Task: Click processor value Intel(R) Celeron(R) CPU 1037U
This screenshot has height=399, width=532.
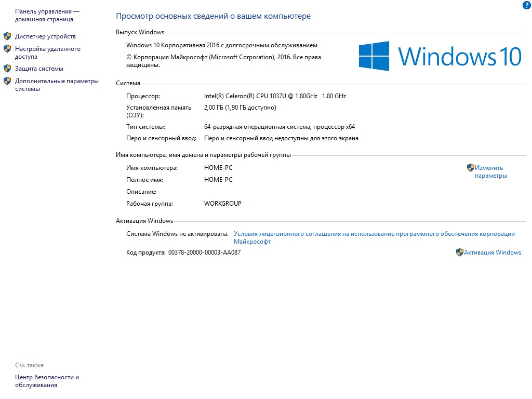Action: pyautogui.click(x=275, y=96)
